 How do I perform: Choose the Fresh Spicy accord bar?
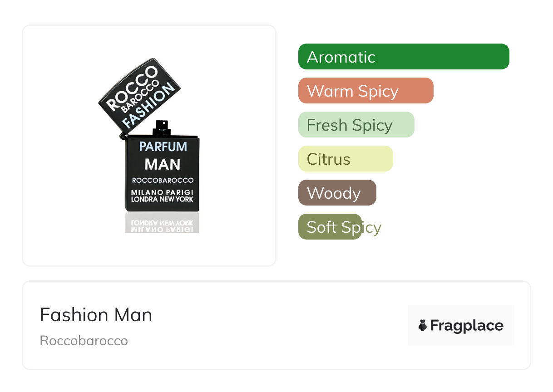[356, 125]
